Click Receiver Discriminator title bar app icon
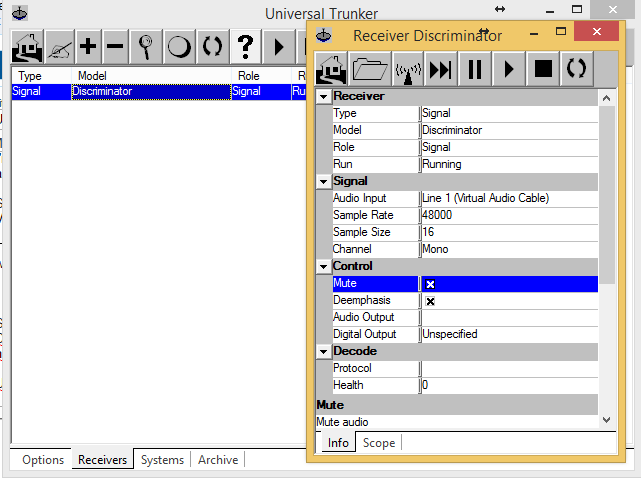 (324, 36)
